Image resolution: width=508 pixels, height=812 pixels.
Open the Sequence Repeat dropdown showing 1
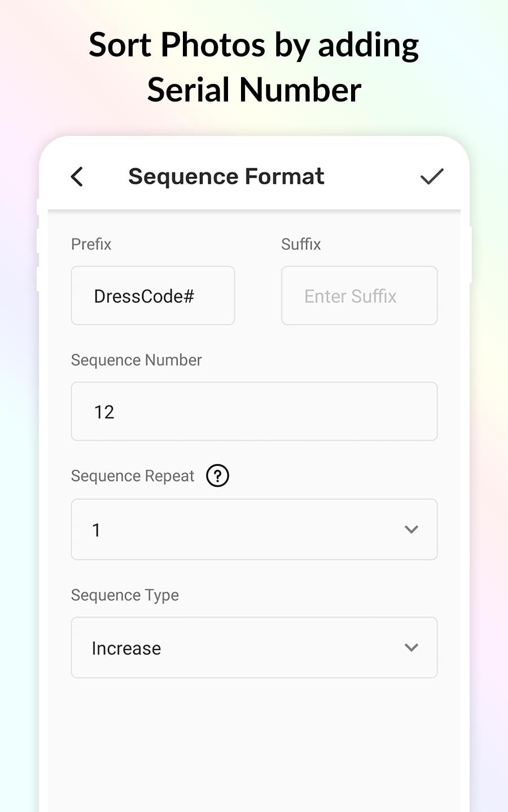click(254, 529)
